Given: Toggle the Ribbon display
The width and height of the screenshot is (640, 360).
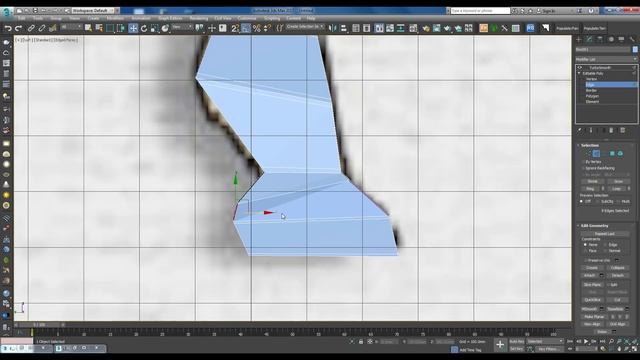Looking at the screenshot, I should (379, 28).
